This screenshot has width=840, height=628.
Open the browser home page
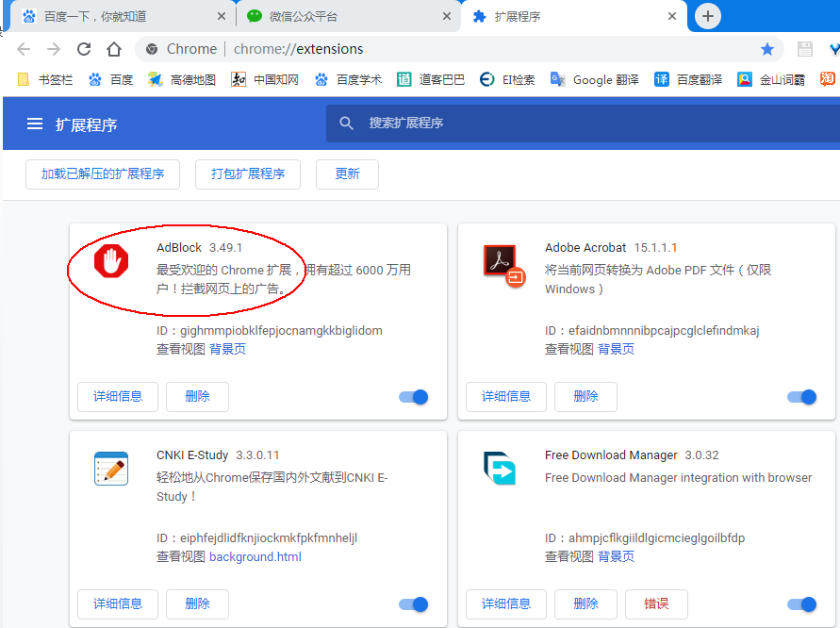click(x=113, y=49)
